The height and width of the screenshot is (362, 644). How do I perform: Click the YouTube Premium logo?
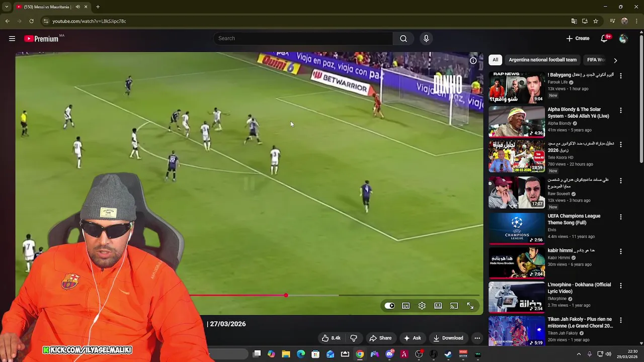pos(42,39)
